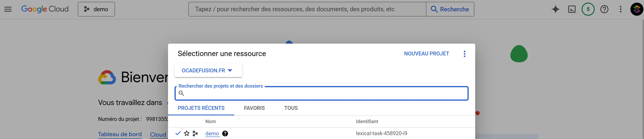This screenshot has height=139, width=644.
Task: Activate Cloud Shell terminal icon
Action: (572, 9)
